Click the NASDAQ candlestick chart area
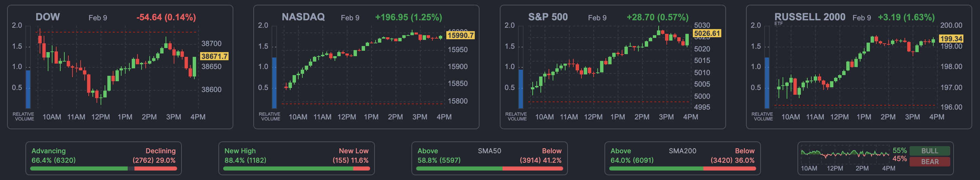 point(363,68)
